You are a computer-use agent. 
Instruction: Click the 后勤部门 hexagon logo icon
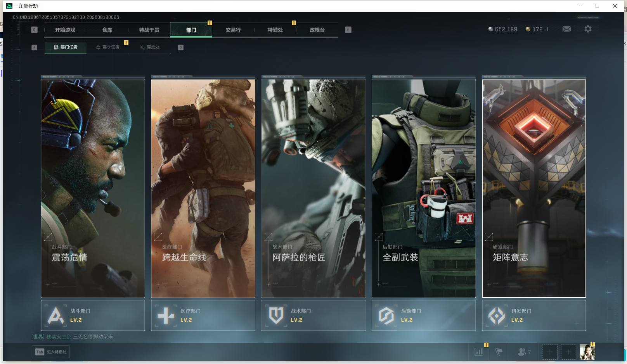[386, 316]
